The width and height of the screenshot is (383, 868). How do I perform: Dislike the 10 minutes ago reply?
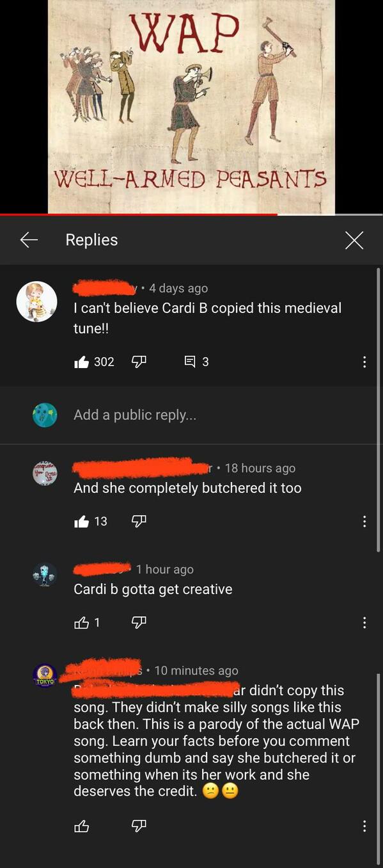click(x=139, y=826)
